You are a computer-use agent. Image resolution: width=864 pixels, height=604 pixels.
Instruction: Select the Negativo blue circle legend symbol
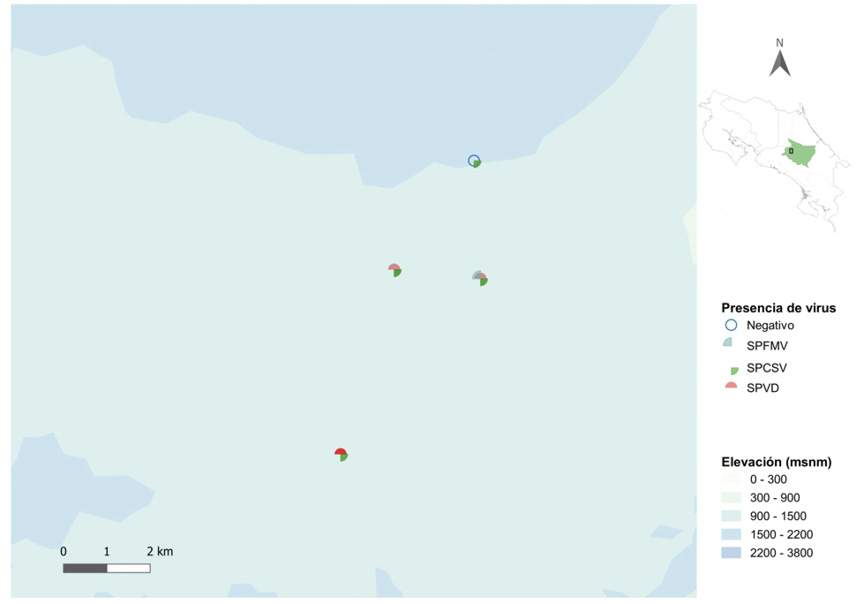tap(730, 325)
